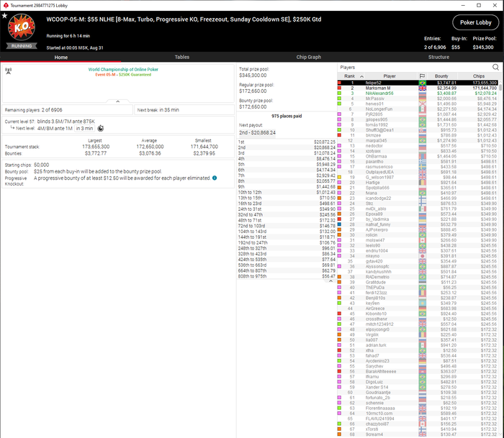Click the average bounty value $3,076.36

click(x=150, y=153)
